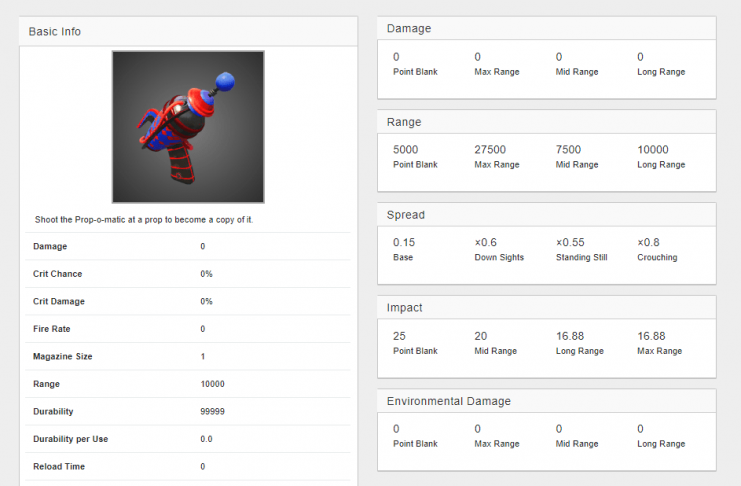The height and width of the screenshot is (486, 741).
Task: Click the Magazine Size row label
Action: tap(62, 356)
